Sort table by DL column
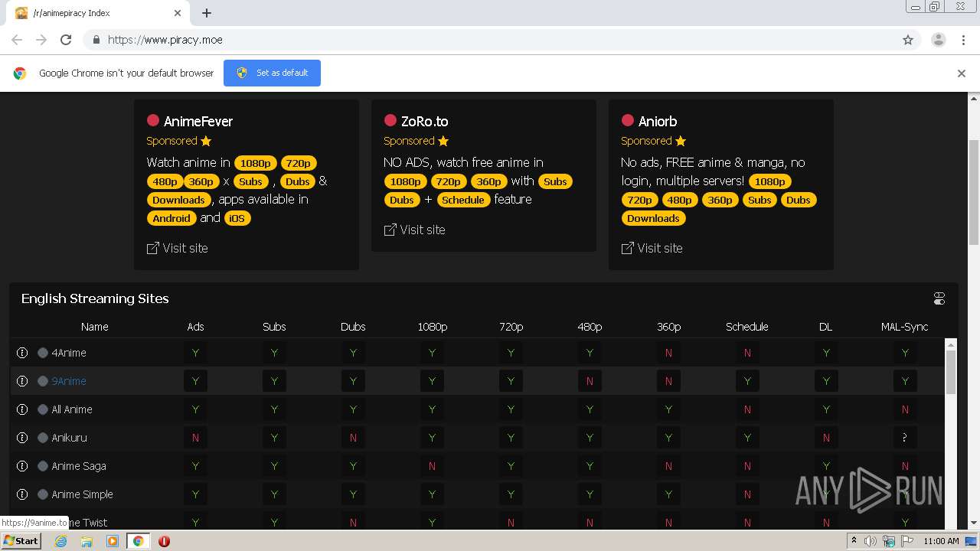Screen dimensions: 980x551 pos(825,327)
